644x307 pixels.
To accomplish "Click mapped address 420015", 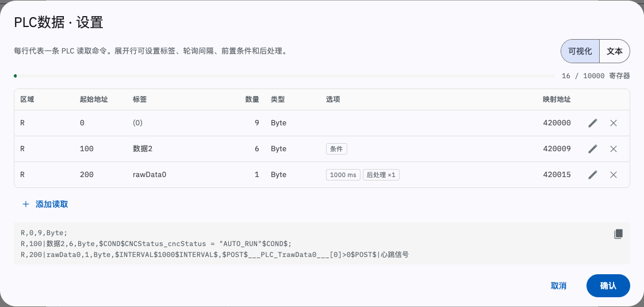I will click(557, 175).
